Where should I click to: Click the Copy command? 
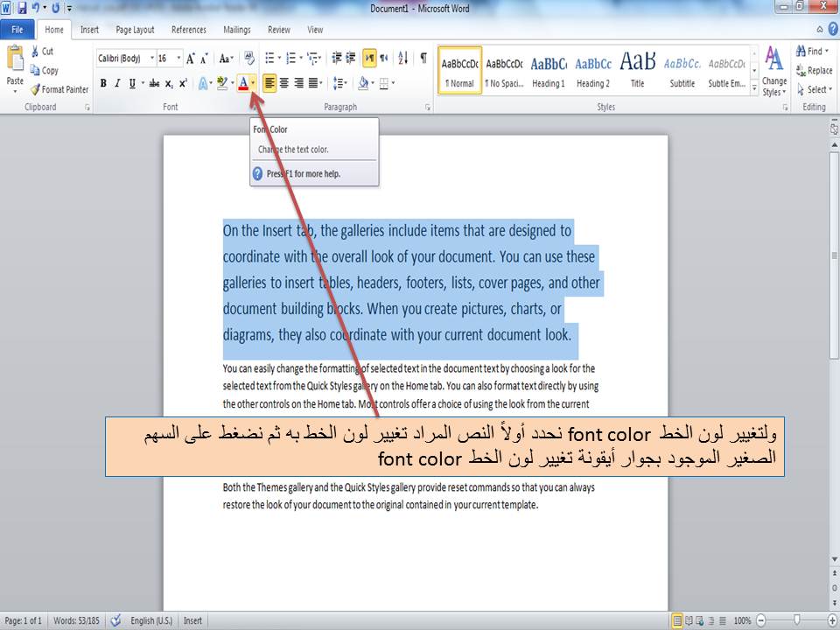coord(44,70)
